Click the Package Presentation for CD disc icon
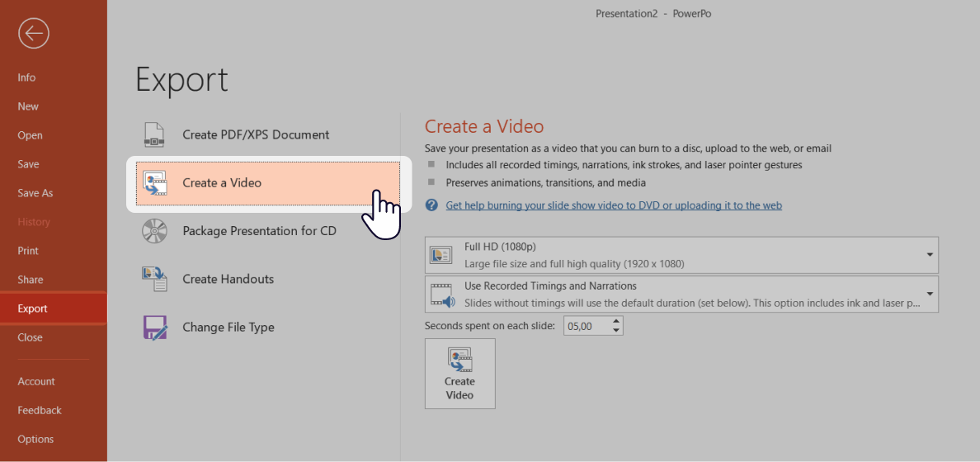Image resolution: width=980 pixels, height=462 pixels. tap(154, 231)
